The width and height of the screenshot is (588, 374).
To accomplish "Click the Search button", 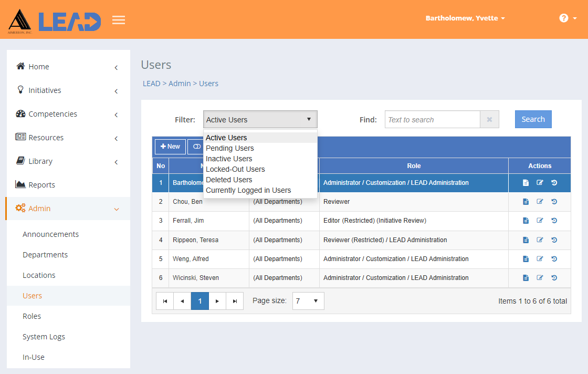I will click(x=533, y=119).
